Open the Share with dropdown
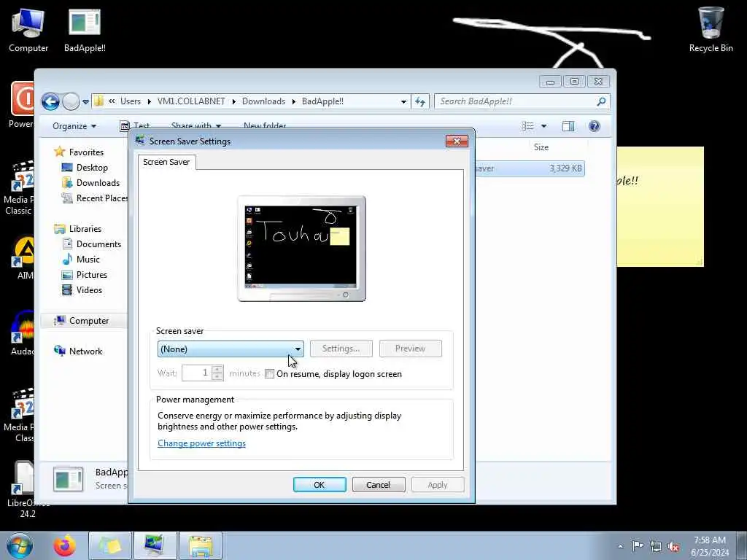 [x=196, y=125]
